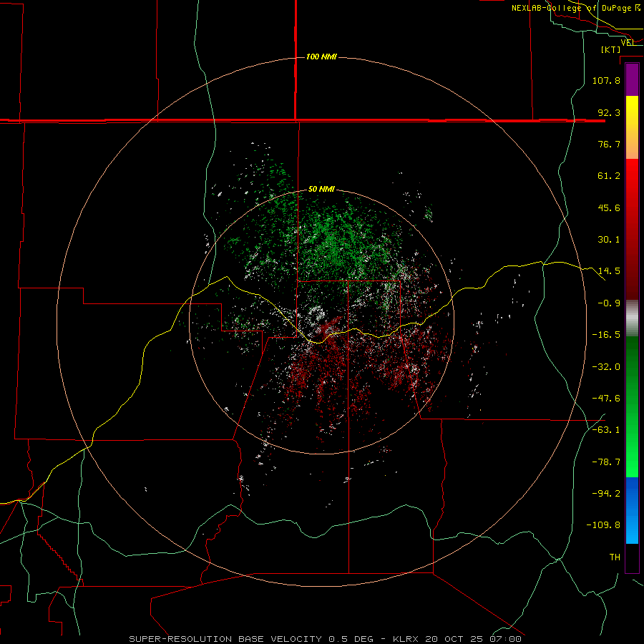Click the -94.2 velocity scale value
This screenshot has height=644, width=644.
pyautogui.click(x=606, y=494)
